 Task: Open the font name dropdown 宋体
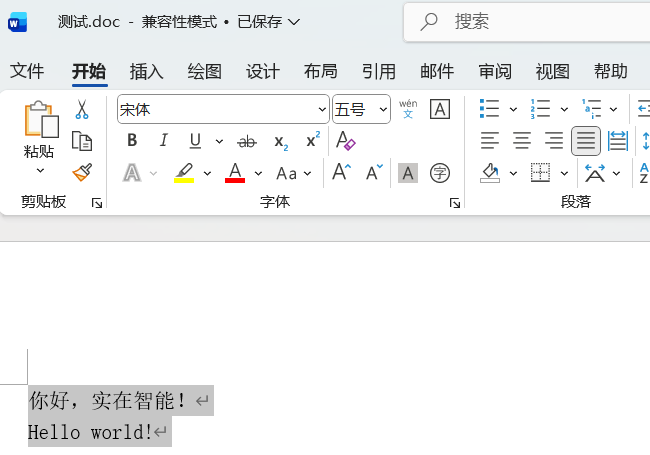coord(322,109)
